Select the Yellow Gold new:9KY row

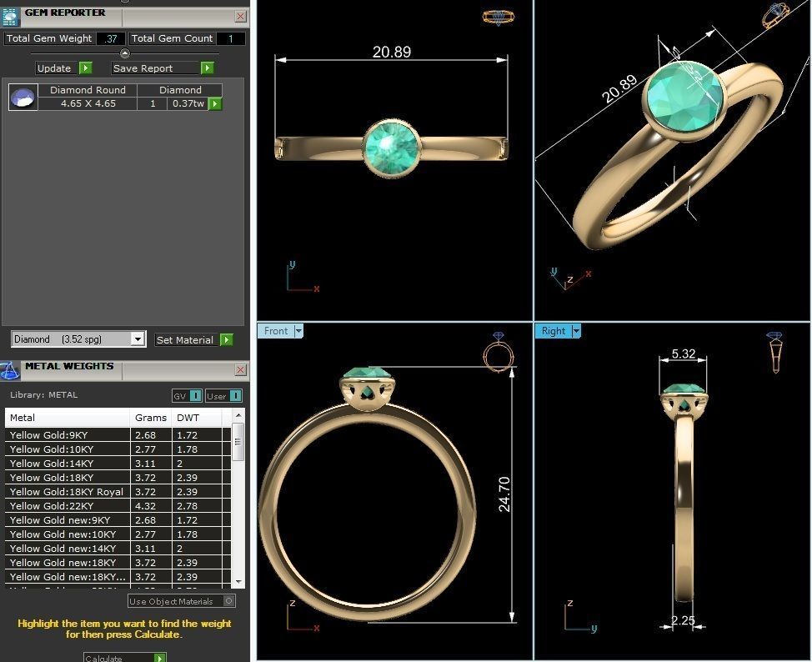pos(118,520)
